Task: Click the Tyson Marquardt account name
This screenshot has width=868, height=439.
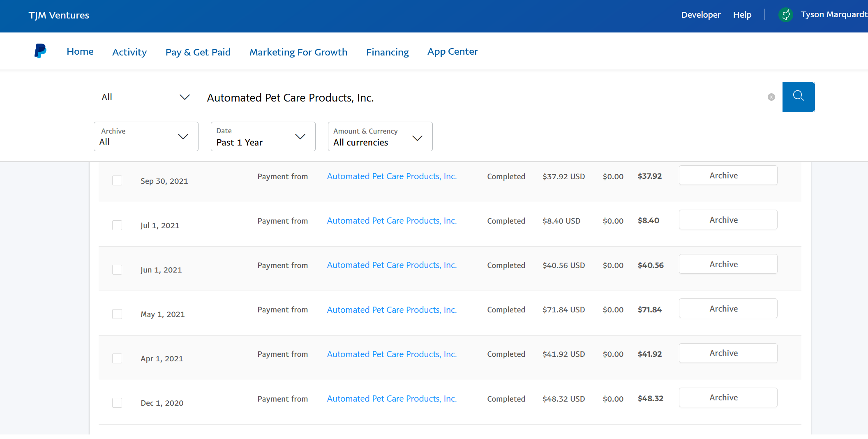Action: 834,14
